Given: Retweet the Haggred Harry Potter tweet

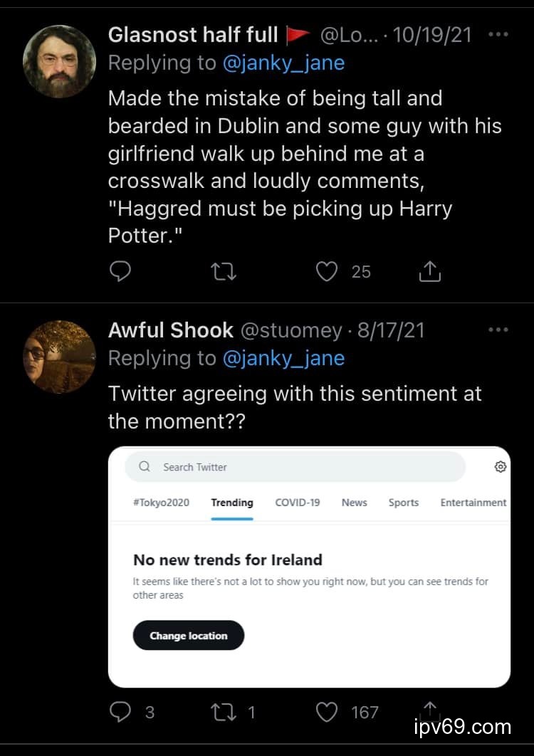Looking at the screenshot, I should pos(224,271).
